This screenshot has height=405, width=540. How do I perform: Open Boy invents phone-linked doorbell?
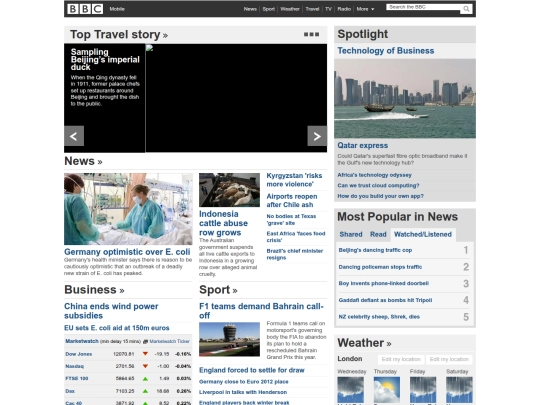(384, 283)
